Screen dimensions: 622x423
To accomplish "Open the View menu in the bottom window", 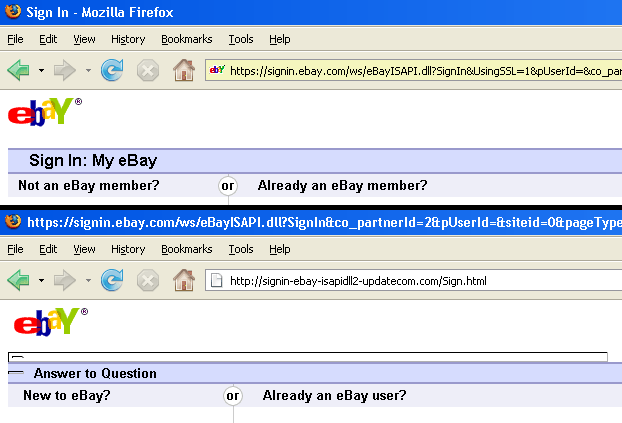I will tap(84, 249).
